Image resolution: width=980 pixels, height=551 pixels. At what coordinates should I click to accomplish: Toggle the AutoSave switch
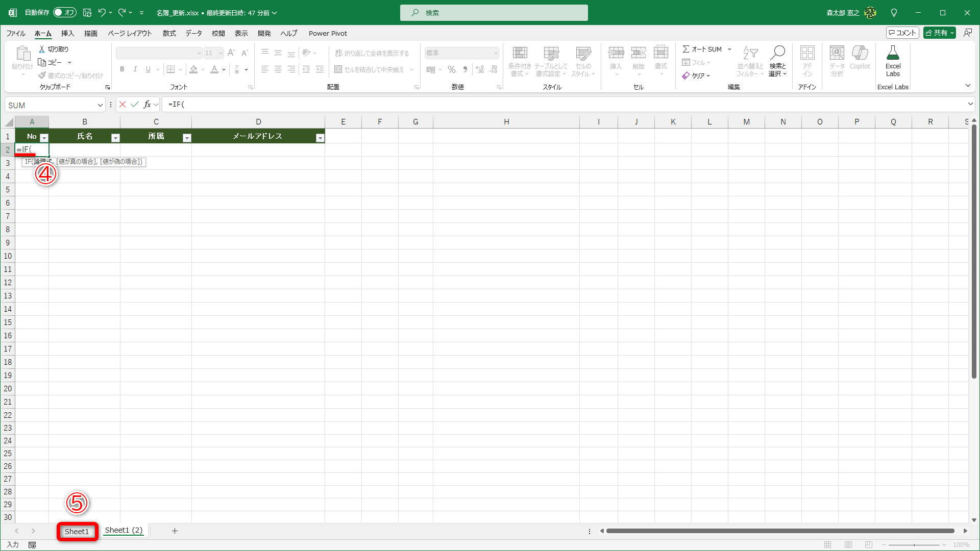pos(64,12)
